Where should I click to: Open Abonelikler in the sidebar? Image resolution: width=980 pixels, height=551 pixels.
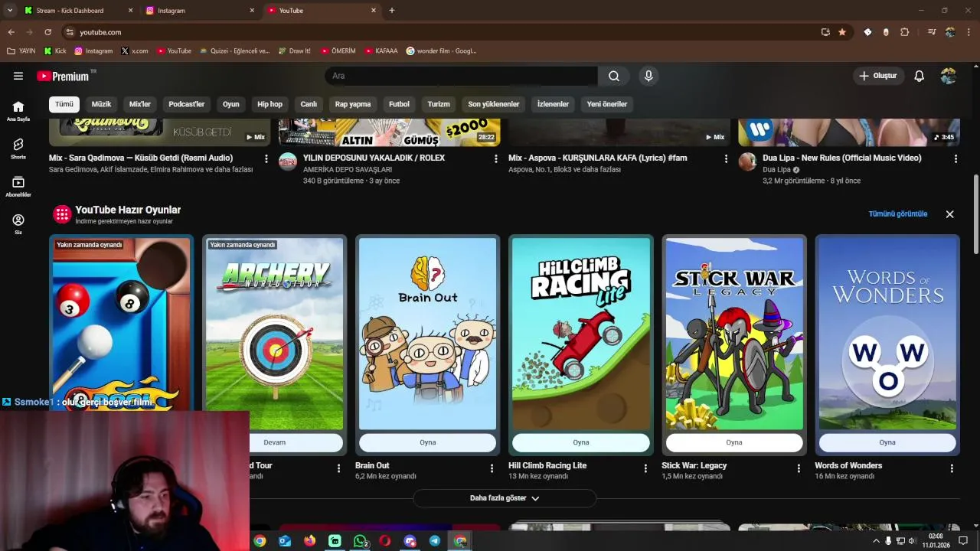coord(18,187)
